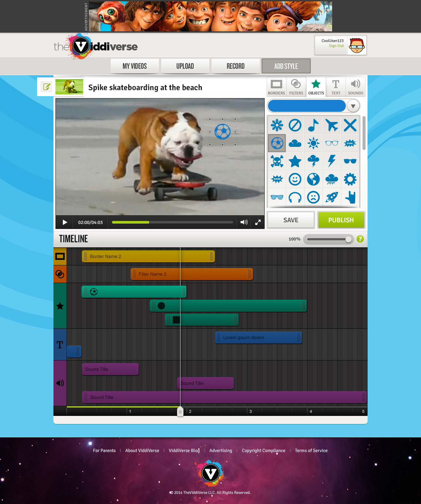Publish the video

click(341, 220)
